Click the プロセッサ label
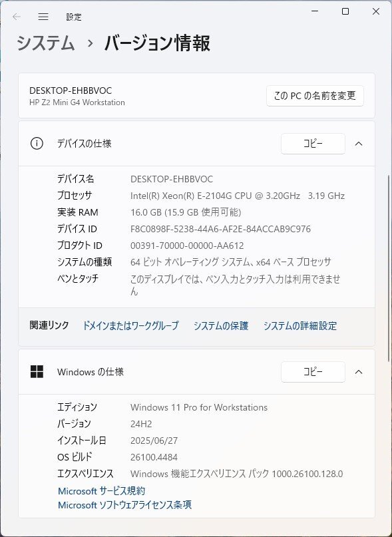This screenshot has height=537, width=392. click(75, 196)
